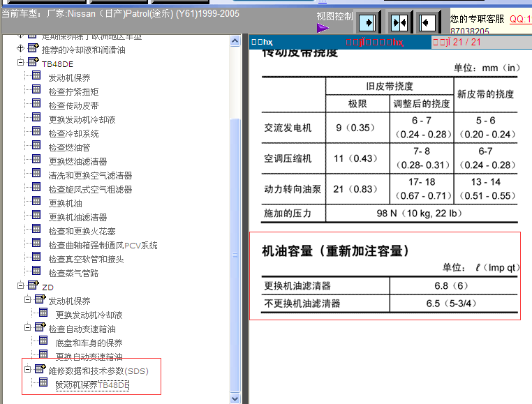
Task: Open the 更换机油滤清器 page
Action: (x=78, y=217)
